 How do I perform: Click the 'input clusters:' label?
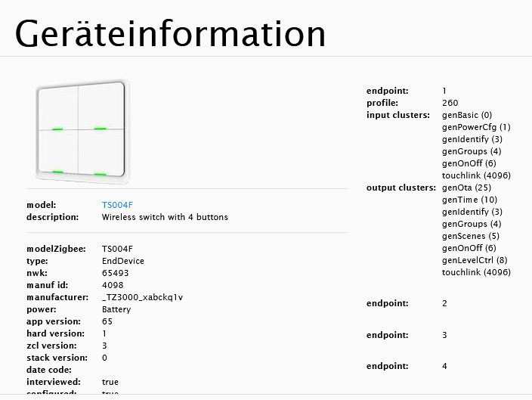[398, 115]
